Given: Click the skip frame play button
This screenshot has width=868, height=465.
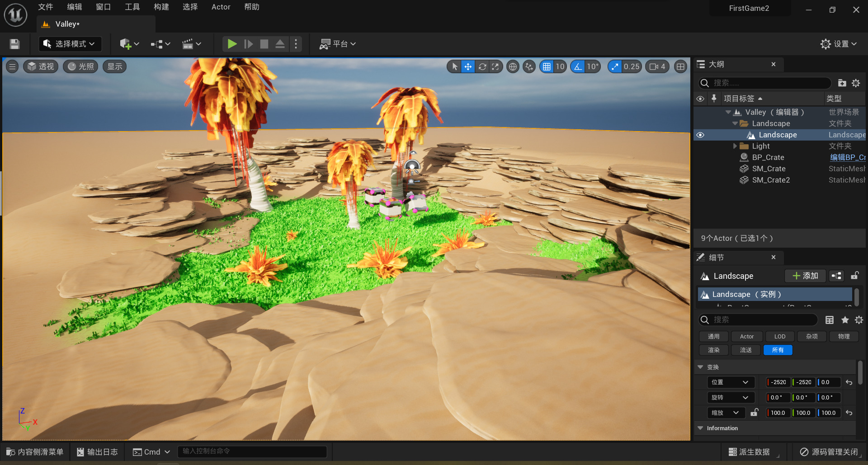Looking at the screenshot, I should point(248,44).
